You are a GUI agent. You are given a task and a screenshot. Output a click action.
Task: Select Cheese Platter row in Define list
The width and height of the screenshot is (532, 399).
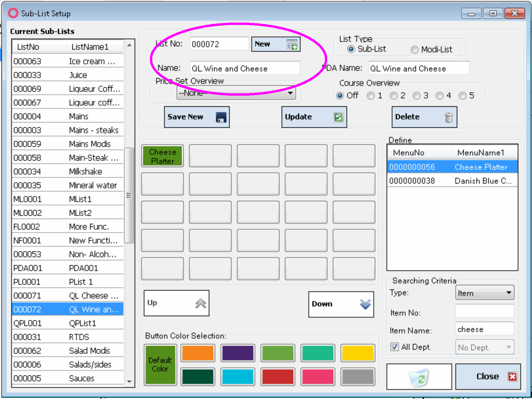tap(452, 167)
